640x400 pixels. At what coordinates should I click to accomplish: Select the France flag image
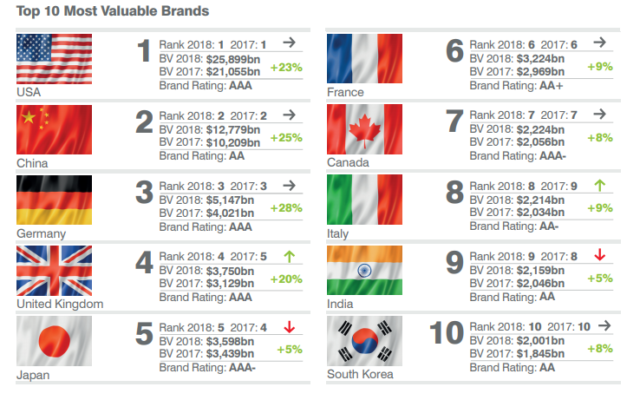click(x=364, y=59)
